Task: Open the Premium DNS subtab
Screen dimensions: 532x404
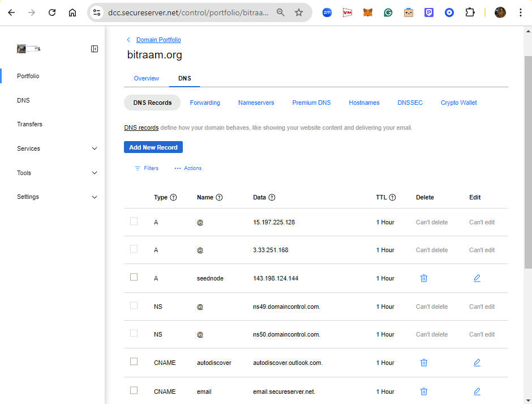Action: [x=311, y=103]
